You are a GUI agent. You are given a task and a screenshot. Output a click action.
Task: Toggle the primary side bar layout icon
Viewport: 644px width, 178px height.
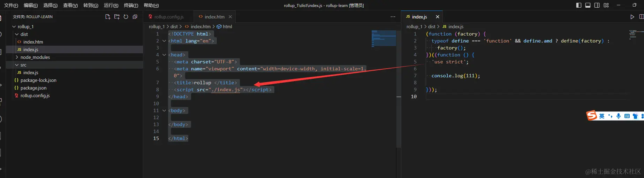click(x=579, y=5)
